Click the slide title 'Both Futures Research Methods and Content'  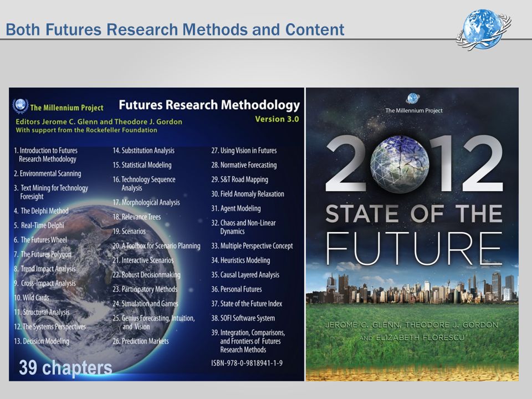click(175, 29)
